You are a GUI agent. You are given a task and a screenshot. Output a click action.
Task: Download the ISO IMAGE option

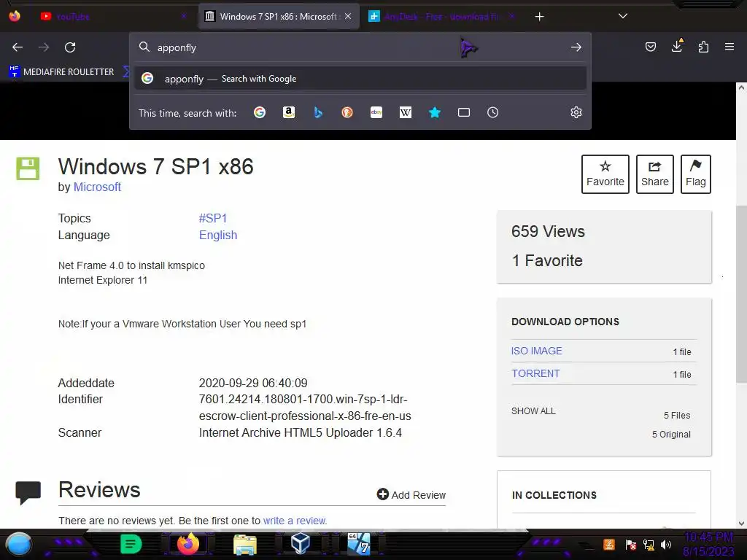click(x=536, y=351)
